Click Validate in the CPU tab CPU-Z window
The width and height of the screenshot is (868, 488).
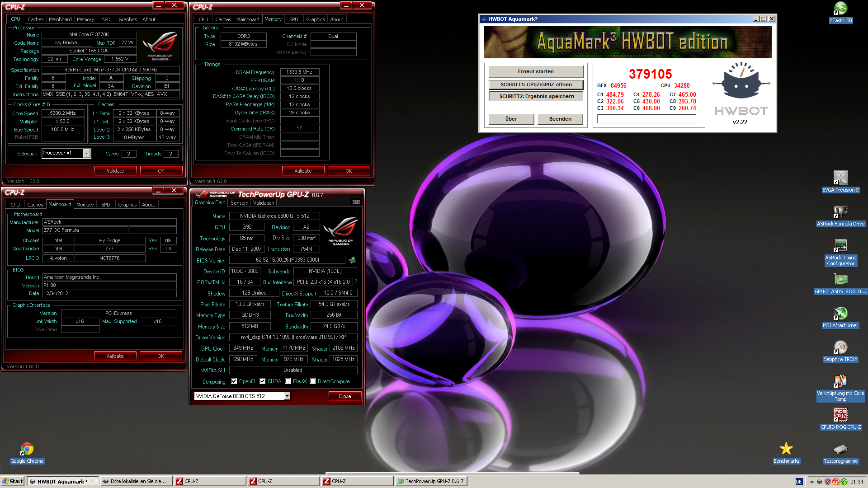(x=115, y=171)
